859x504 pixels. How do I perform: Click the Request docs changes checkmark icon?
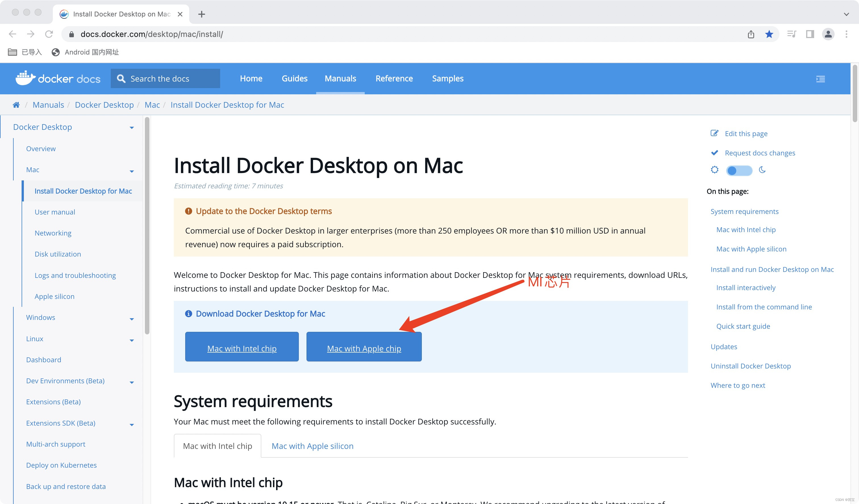tap(714, 153)
